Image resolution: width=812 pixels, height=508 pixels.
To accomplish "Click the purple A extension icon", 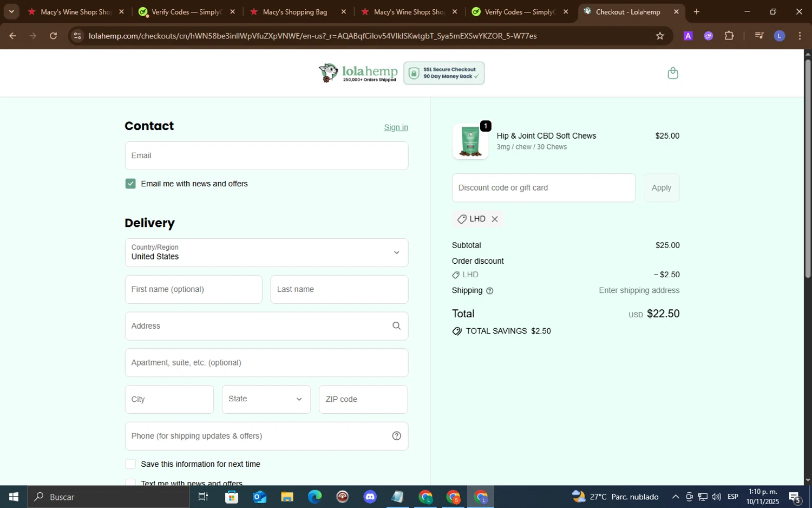I will pyautogui.click(x=687, y=36).
